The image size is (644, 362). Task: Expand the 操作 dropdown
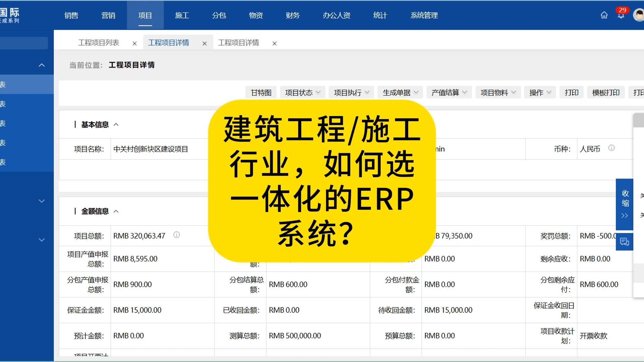(540, 93)
